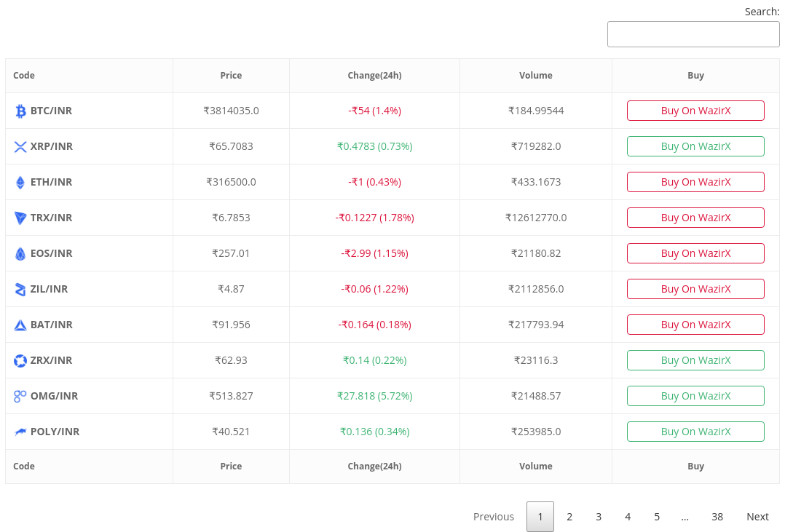Click the EOS icon in EOS/INR row
The width and height of the screenshot is (785, 532).
tap(20, 253)
